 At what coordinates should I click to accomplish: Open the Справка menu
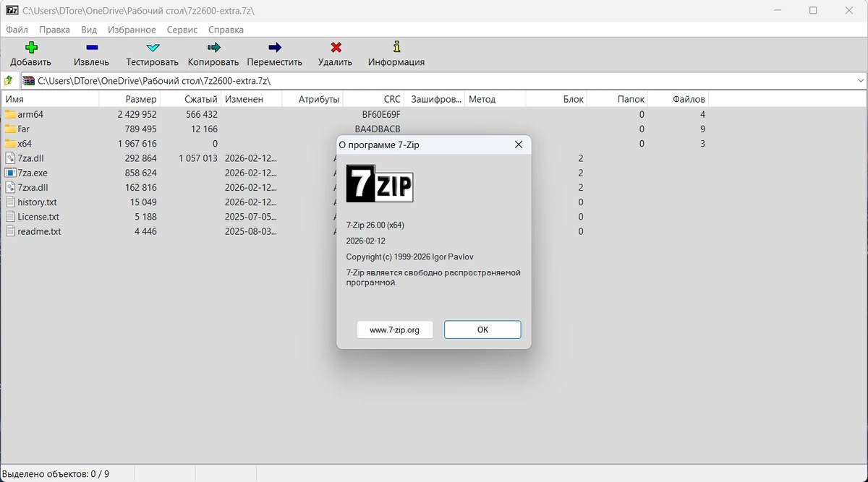pos(226,30)
